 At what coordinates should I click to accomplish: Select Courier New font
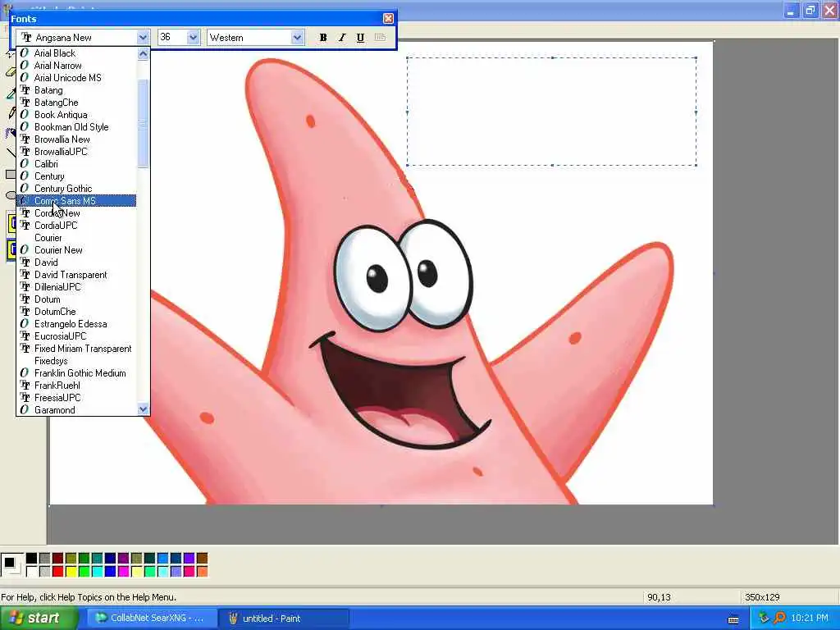(x=76, y=250)
